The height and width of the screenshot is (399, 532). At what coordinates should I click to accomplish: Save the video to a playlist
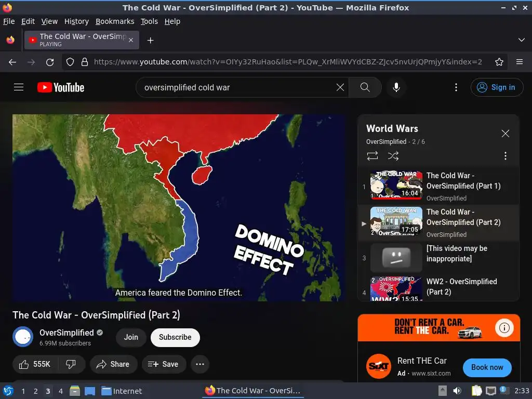click(x=164, y=364)
